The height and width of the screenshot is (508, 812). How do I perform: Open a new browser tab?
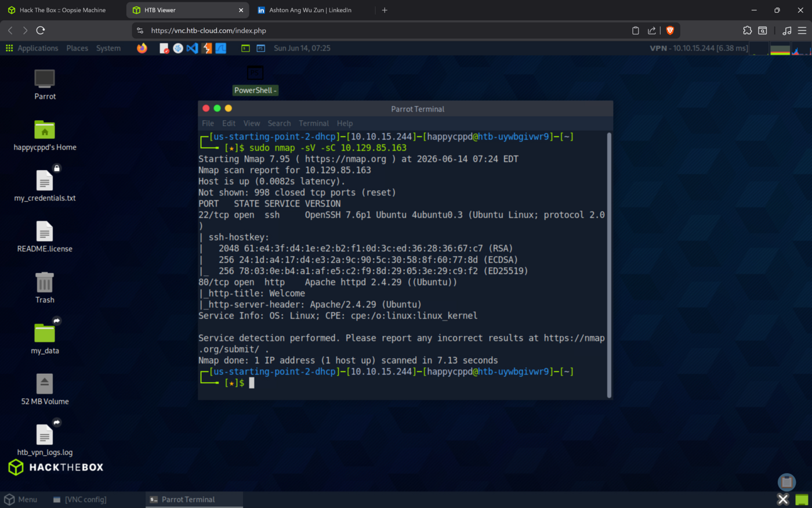pyautogui.click(x=385, y=10)
